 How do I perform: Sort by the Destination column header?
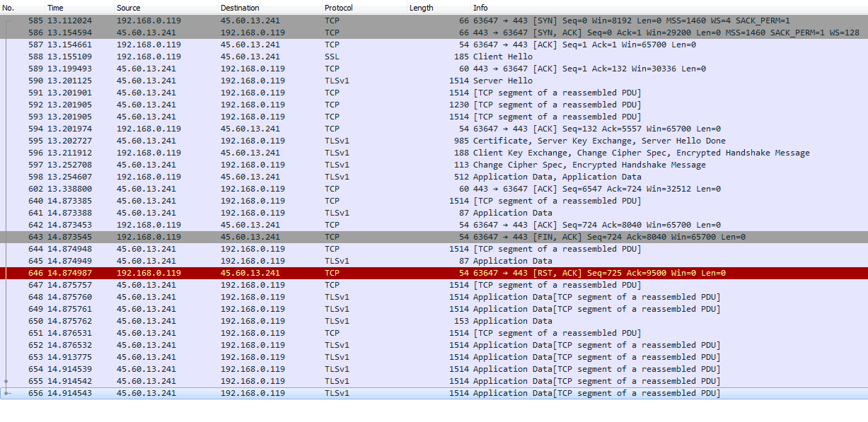(x=270, y=8)
